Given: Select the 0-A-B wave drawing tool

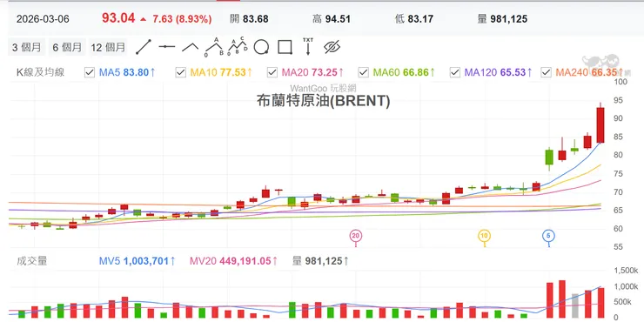Looking at the screenshot, I should point(214,47).
